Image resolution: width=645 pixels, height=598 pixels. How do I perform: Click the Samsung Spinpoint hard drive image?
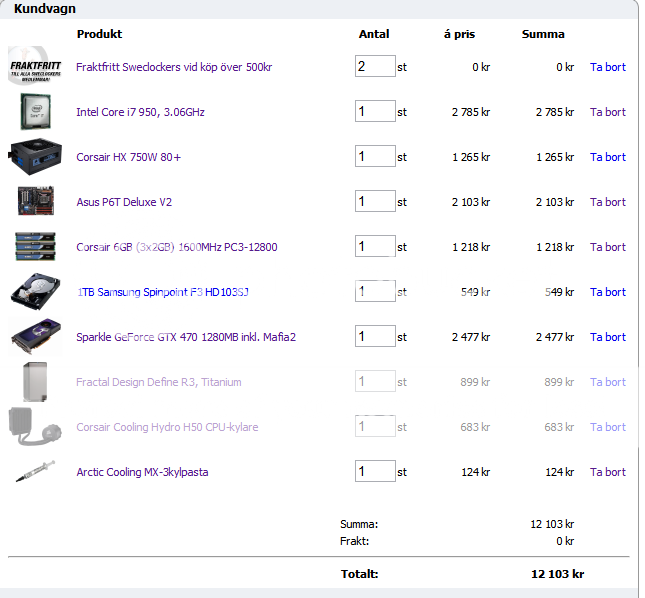tap(35, 292)
